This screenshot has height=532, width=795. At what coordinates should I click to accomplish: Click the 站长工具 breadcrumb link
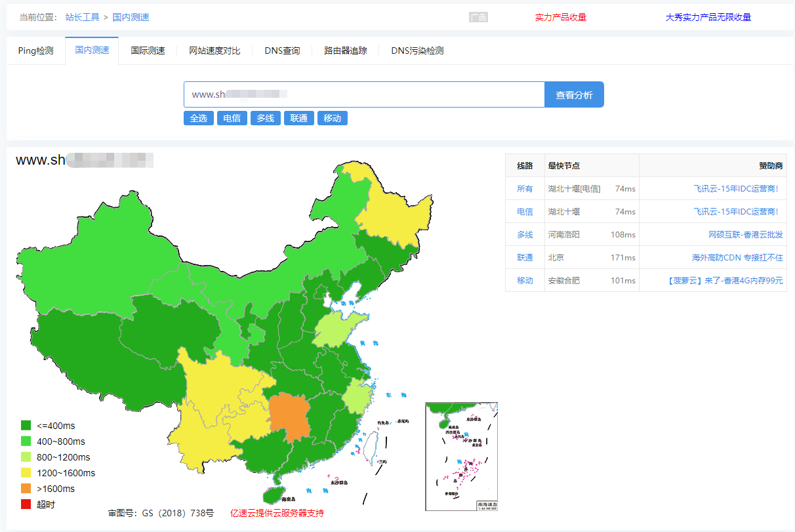tap(83, 17)
